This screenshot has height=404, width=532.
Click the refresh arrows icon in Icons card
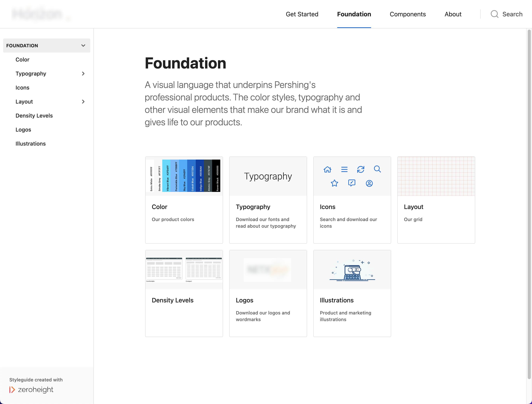(361, 169)
